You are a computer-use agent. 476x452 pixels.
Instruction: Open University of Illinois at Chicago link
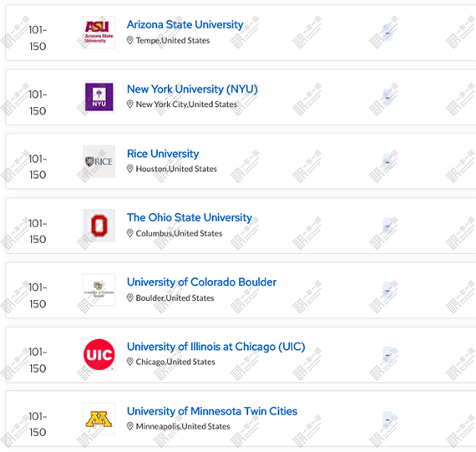215,347
